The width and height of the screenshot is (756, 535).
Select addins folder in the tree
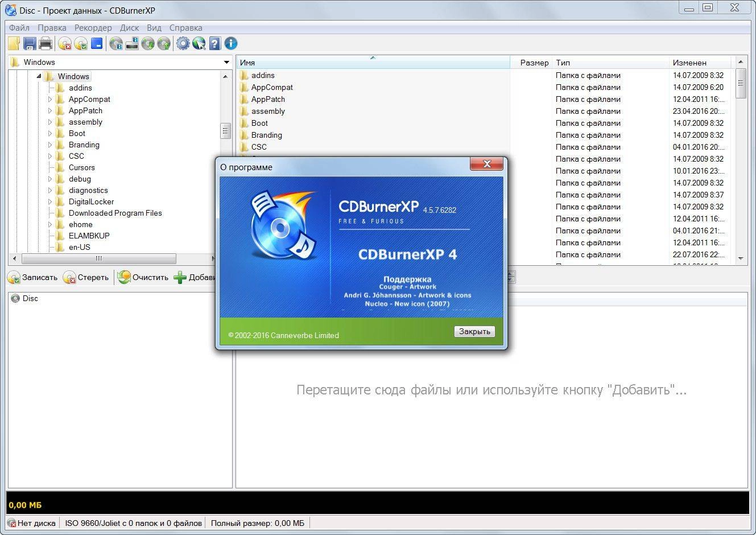tap(80, 88)
